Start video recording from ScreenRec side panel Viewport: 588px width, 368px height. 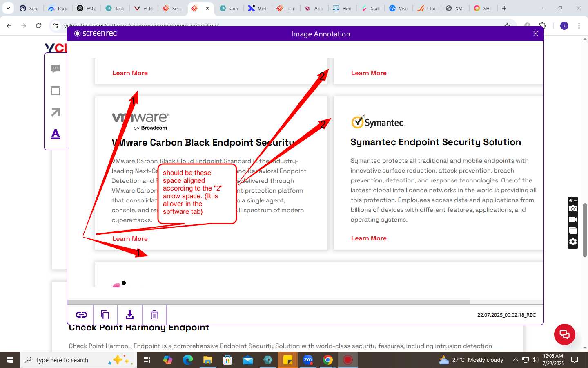[573, 220]
